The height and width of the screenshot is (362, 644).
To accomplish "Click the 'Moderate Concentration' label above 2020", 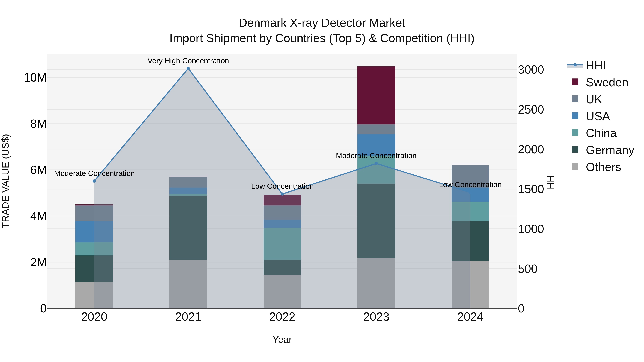I will [94, 173].
